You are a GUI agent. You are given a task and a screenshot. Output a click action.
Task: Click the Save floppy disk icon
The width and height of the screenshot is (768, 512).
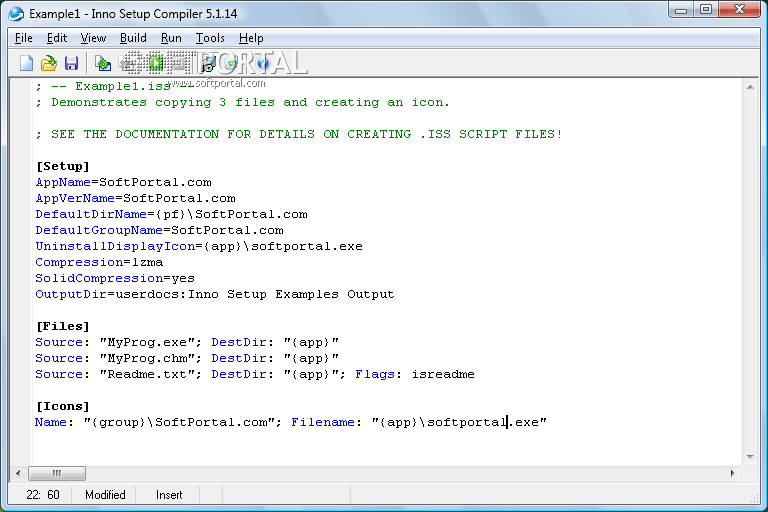(72, 63)
